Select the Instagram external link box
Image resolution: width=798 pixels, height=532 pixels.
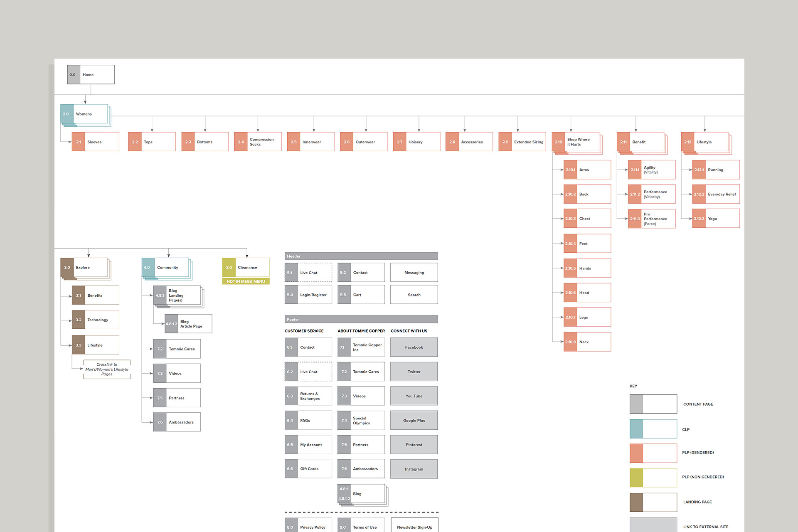(x=414, y=469)
